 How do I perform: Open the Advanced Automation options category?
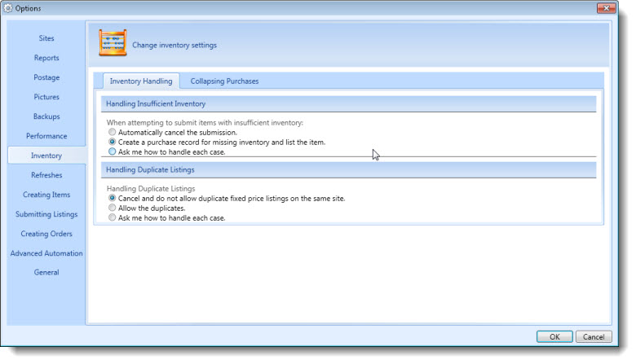tap(46, 253)
